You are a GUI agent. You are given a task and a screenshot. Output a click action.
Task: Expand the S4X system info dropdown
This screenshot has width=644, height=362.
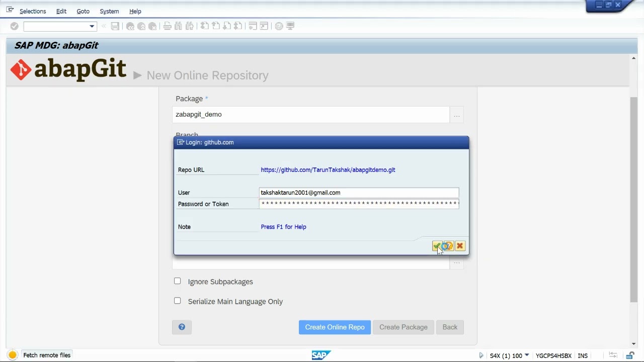[527, 355]
